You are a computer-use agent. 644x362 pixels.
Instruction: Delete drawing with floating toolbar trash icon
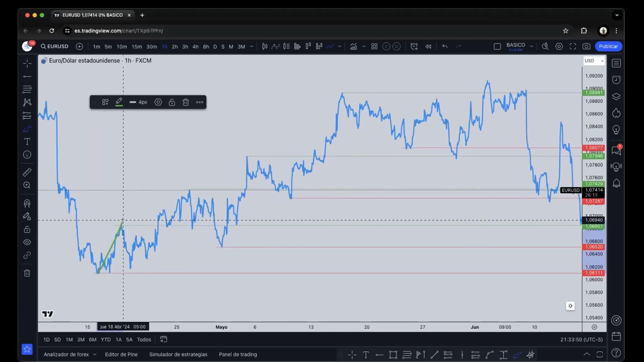tap(185, 102)
